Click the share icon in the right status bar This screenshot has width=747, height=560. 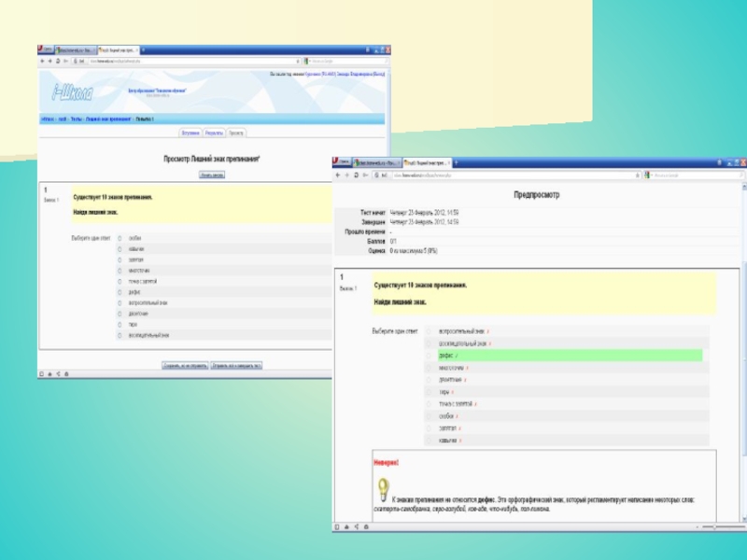(357, 526)
